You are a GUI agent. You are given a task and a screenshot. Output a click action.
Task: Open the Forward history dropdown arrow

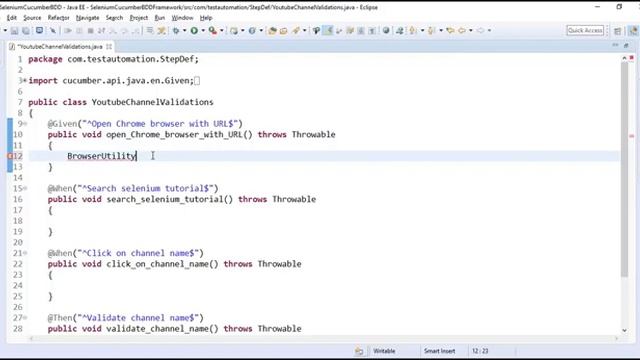pos(489,31)
